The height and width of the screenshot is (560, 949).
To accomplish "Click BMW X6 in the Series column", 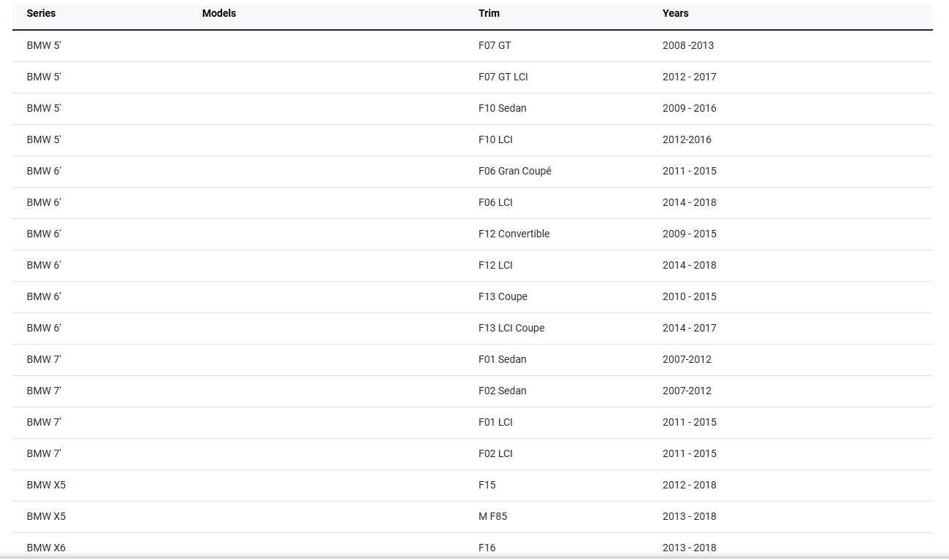I will 46,548.
